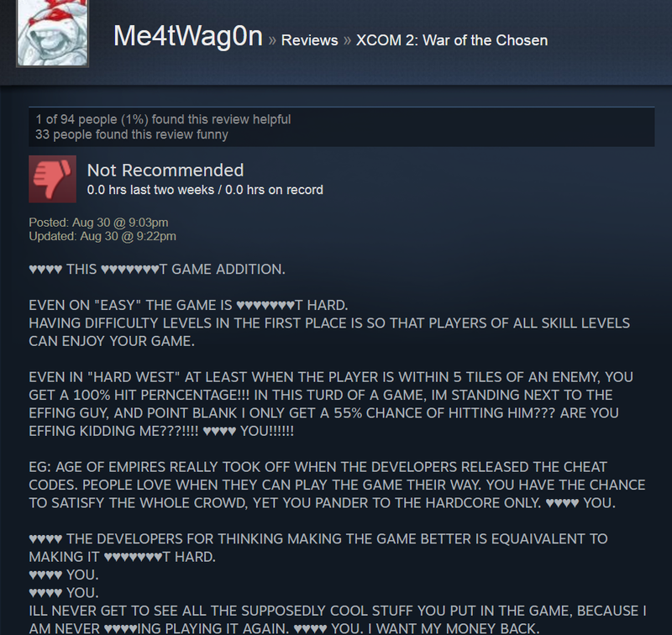The image size is (672, 635).
Task: Click the hours on record text
Action: pos(205,190)
